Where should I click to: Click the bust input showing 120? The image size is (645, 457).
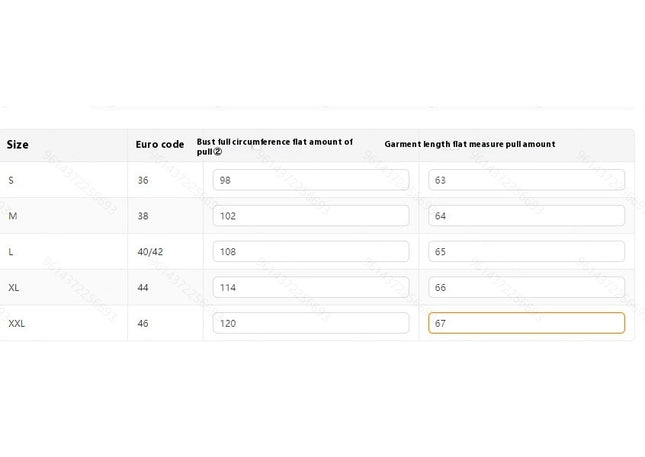pyautogui.click(x=311, y=323)
